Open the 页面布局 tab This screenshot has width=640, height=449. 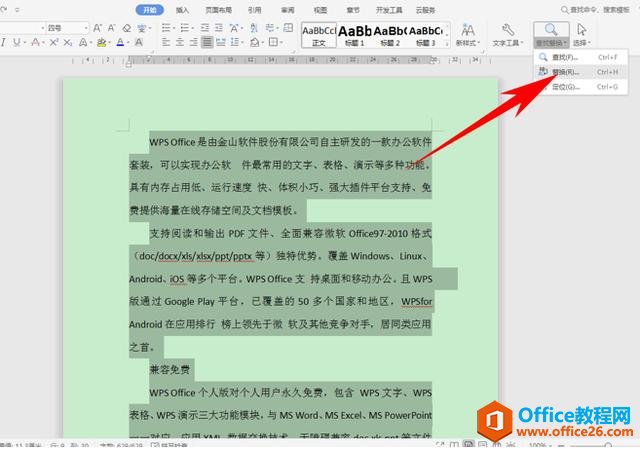click(x=219, y=10)
